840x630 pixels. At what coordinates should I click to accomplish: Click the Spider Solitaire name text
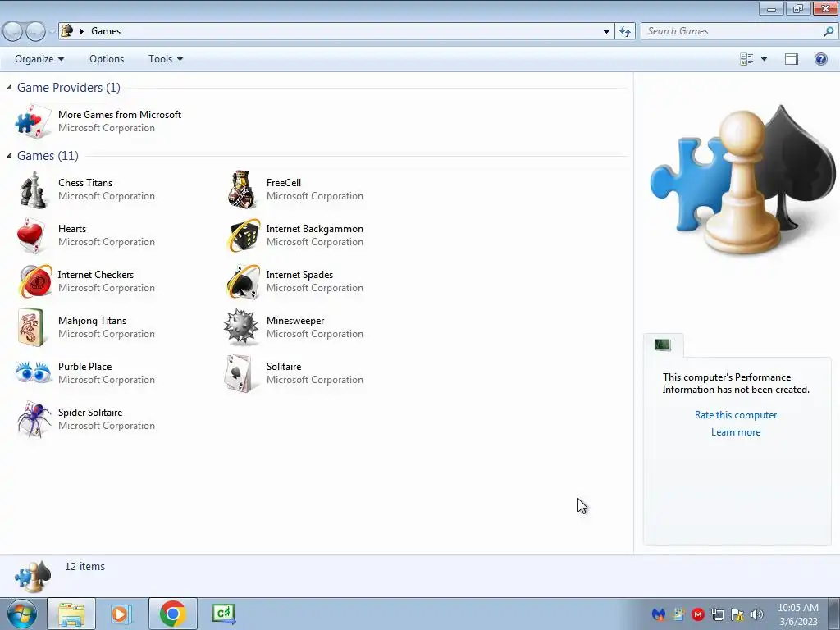(x=90, y=413)
